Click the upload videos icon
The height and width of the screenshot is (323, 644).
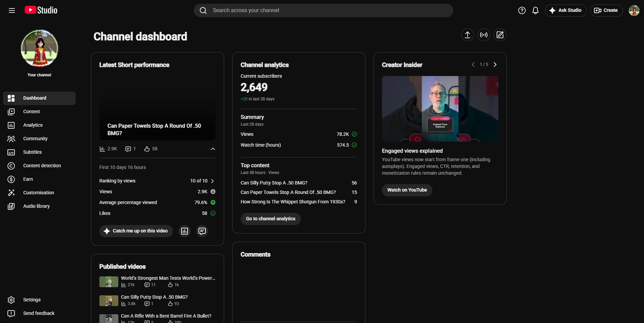coord(468,35)
